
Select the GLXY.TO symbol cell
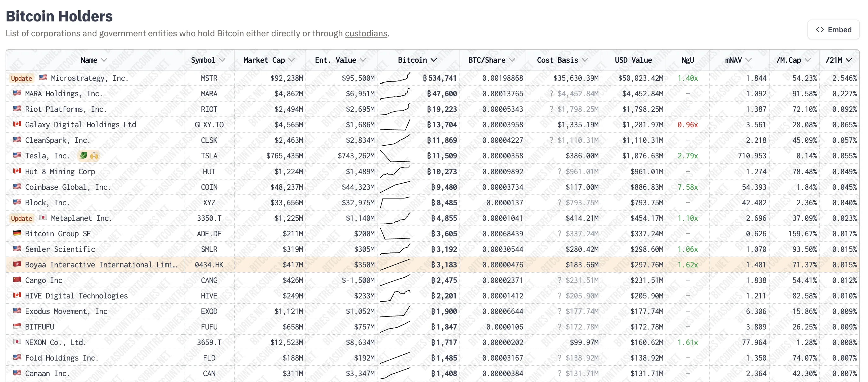(209, 125)
